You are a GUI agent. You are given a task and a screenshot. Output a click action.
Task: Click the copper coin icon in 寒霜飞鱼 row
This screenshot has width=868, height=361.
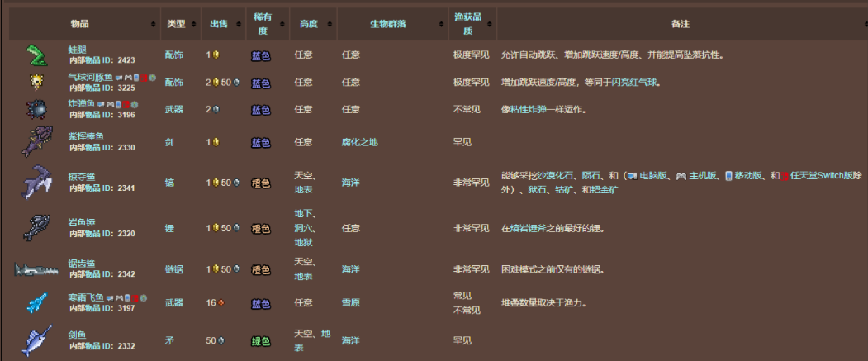click(x=221, y=303)
